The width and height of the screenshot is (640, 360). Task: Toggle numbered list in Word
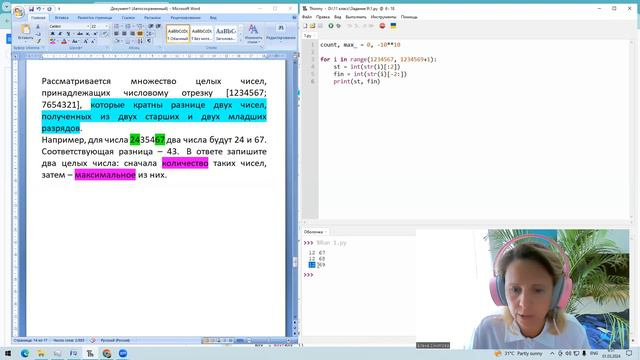(128, 26)
